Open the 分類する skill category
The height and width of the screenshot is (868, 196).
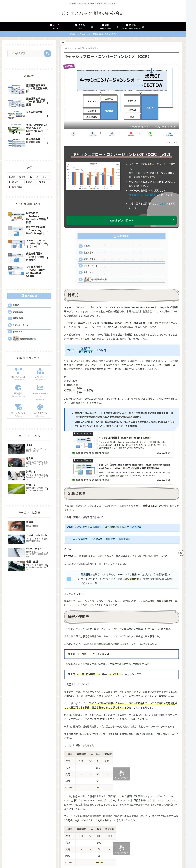coord(29,489)
